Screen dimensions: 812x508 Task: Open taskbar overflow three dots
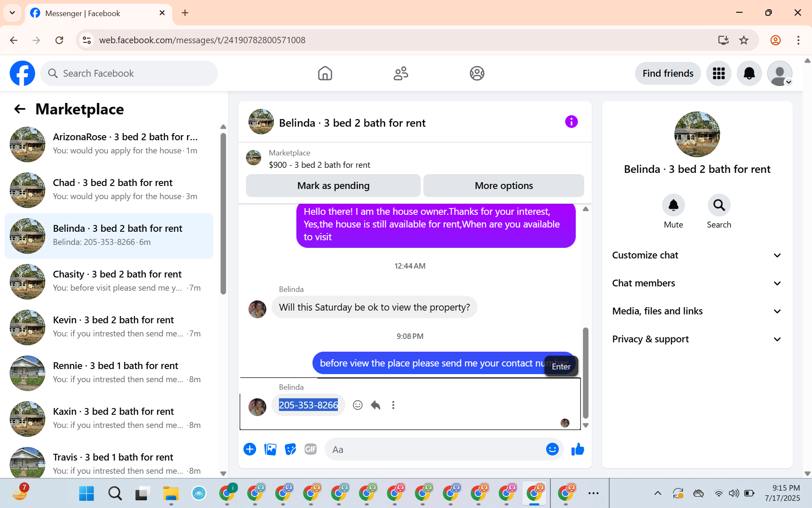(593, 493)
